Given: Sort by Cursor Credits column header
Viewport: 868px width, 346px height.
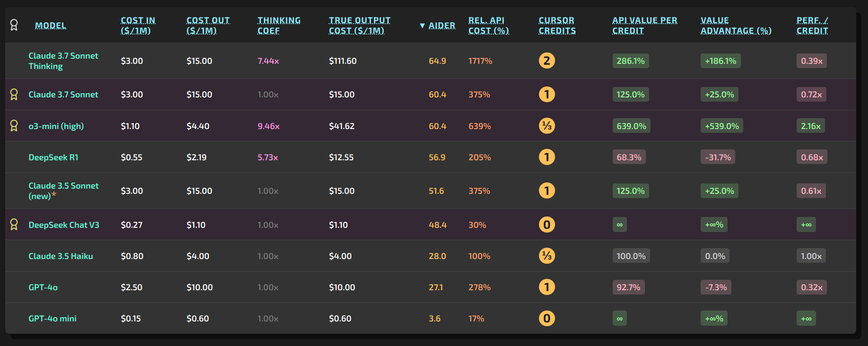Looking at the screenshot, I should [557, 26].
